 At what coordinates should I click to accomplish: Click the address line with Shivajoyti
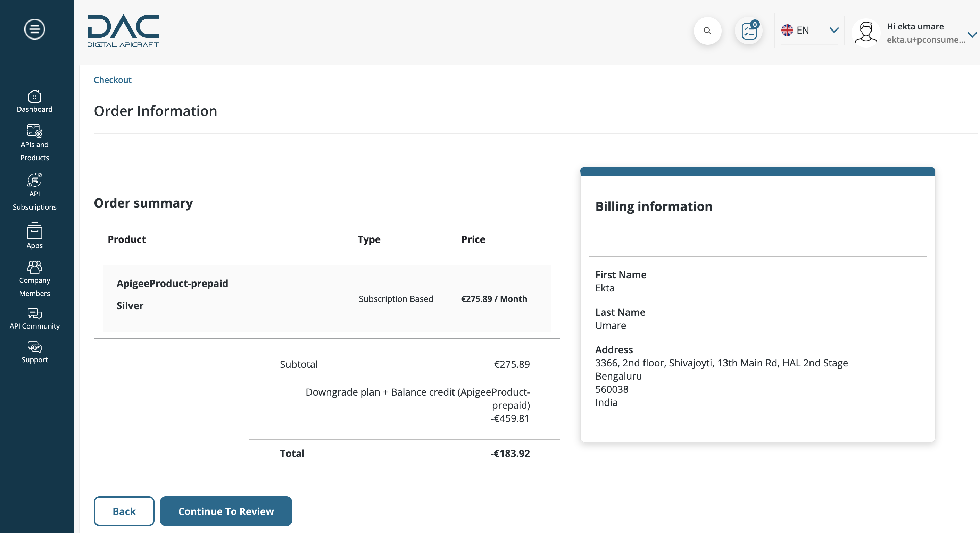[x=721, y=363]
